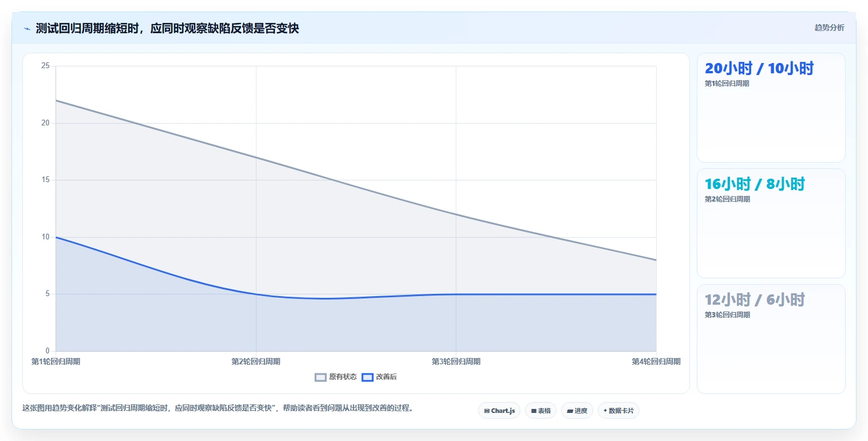
Task: Click the blue line point at 第2轮回归周期
Action: point(256,294)
